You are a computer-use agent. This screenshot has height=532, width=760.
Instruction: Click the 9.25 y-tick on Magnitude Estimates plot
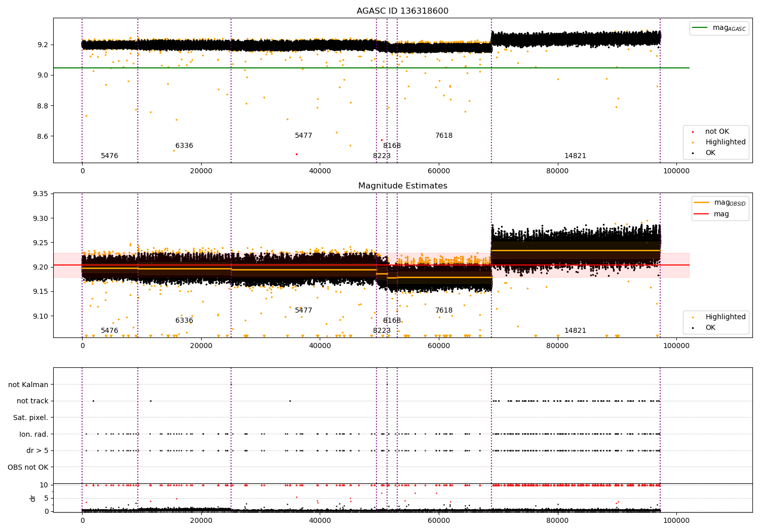41,243
